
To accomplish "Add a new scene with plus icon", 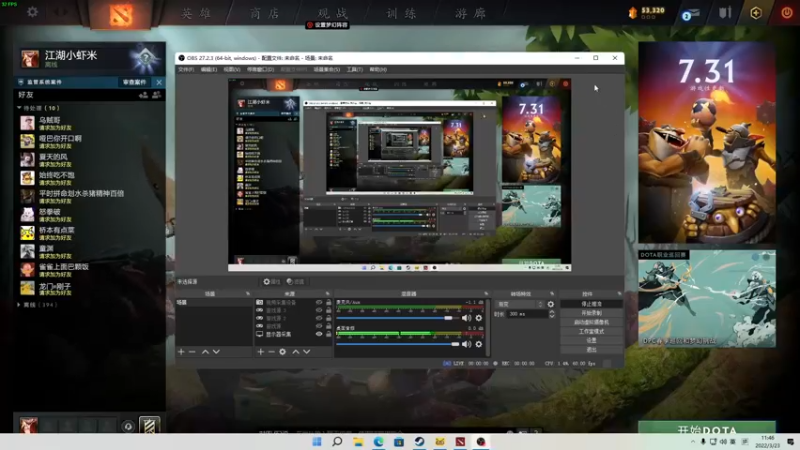I will click(181, 352).
